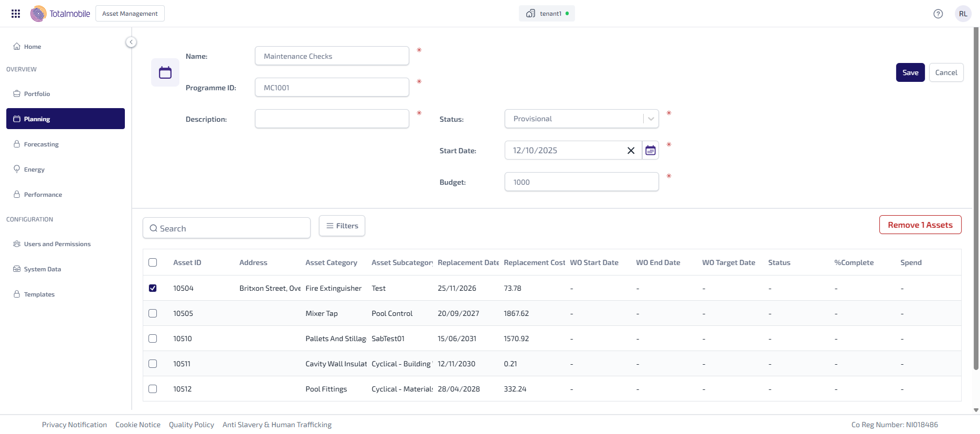
Task: Click the Totalmobile logo
Action: pyautogui.click(x=60, y=14)
